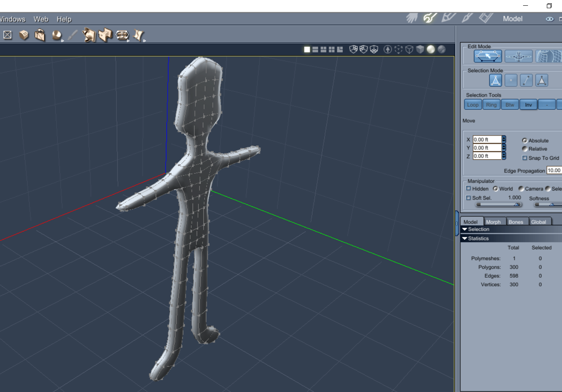
Task: Switch to the Morph tab
Action: point(494,222)
